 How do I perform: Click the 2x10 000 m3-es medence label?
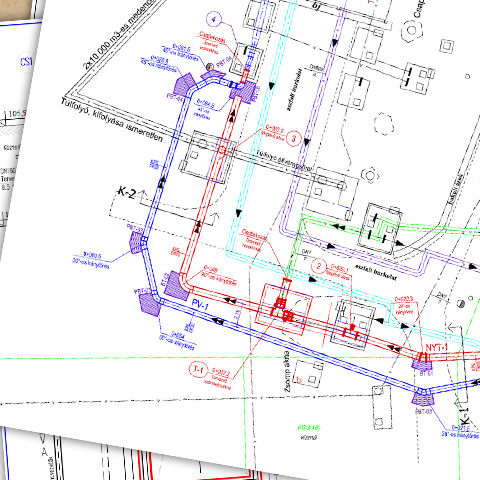118,34
